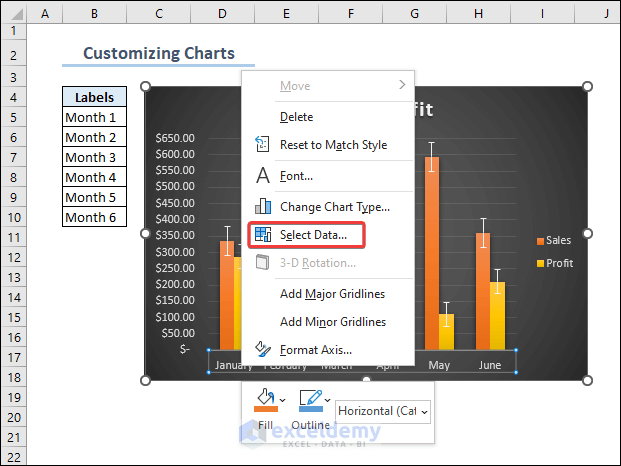The height and width of the screenshot is (466, 621).
Task: Choose Delete from the context menu
Action: pos(296,117)
